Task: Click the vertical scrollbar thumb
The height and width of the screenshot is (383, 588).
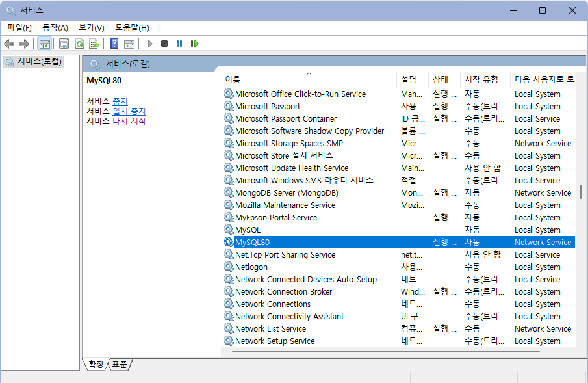Action: point(581,192)
